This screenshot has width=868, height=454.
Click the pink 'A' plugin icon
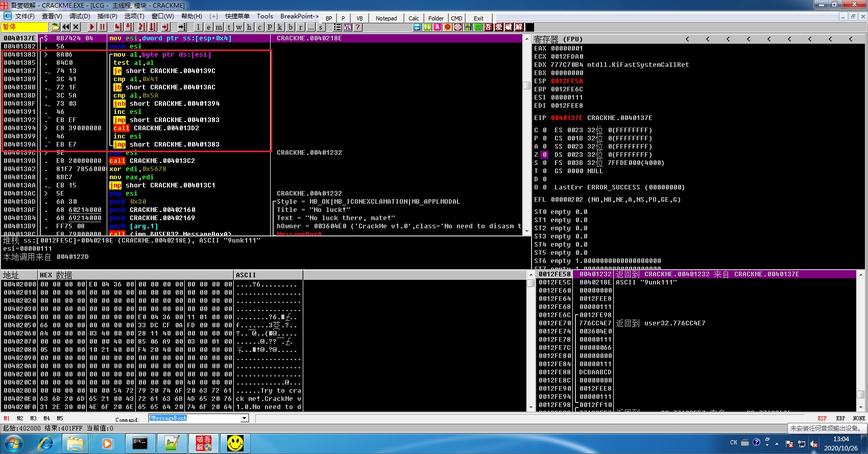[x=438, y=27]
